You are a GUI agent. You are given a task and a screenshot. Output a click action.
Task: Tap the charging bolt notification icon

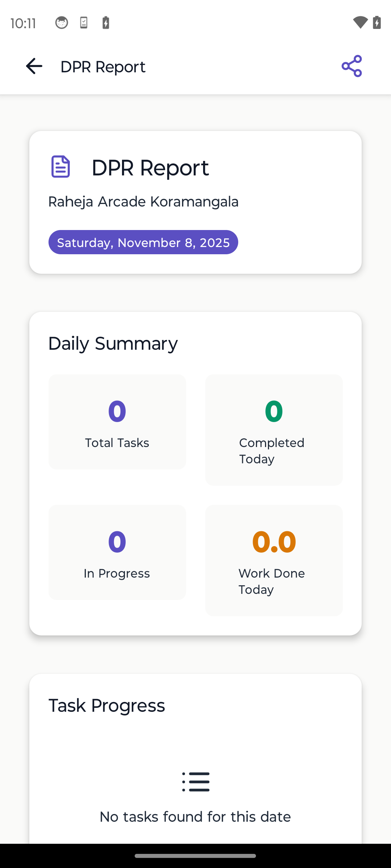[x=106, y=23]
